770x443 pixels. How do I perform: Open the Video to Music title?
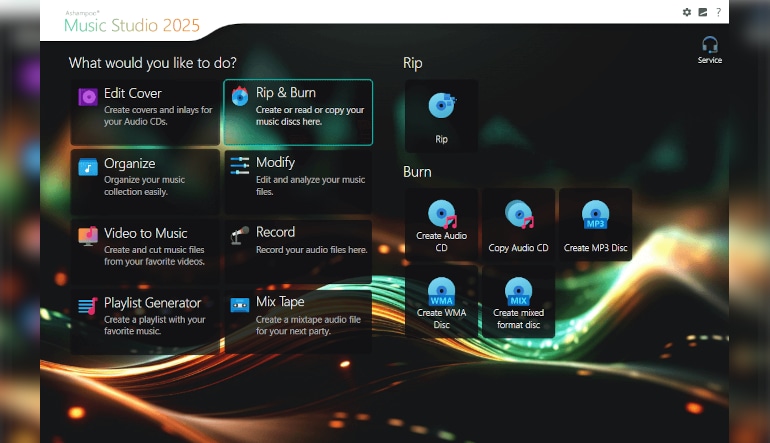click(x=146, y=233)
